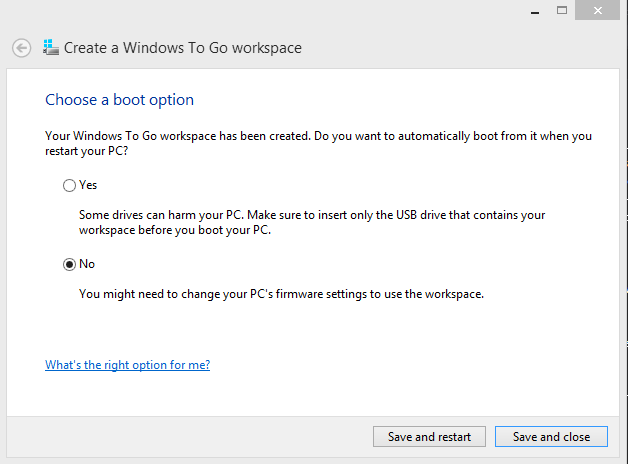The image size is (628, 464).
Task: Click the firmware settings note under No
Action: (x=282, y=294)
